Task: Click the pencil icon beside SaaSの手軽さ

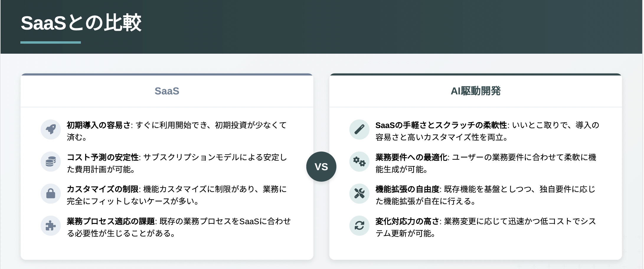Action: point(359,129)
